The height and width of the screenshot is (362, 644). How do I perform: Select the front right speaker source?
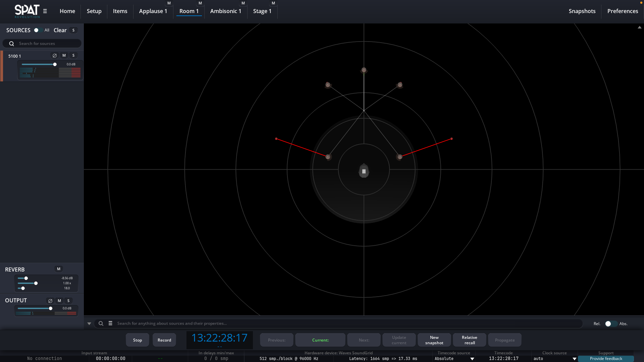[400, 85]
